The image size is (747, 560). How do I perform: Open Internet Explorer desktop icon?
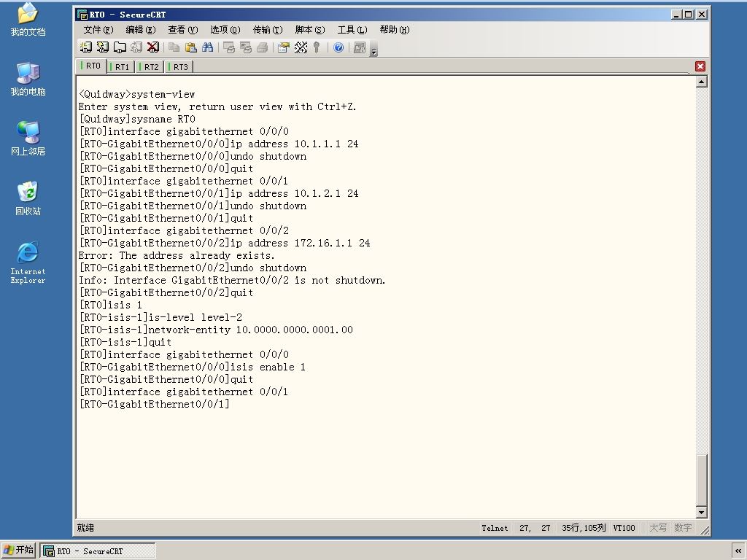pos(28,262)
